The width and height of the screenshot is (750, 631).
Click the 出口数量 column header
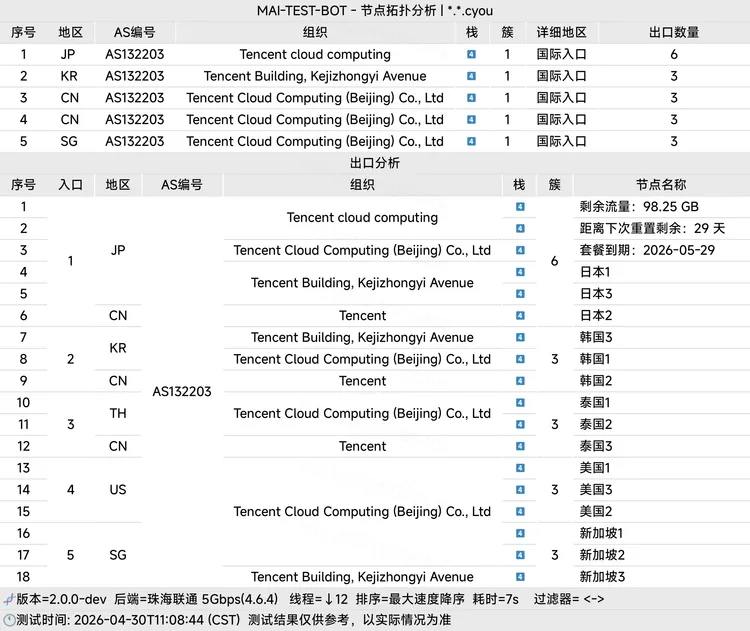(x=673, y=32)
